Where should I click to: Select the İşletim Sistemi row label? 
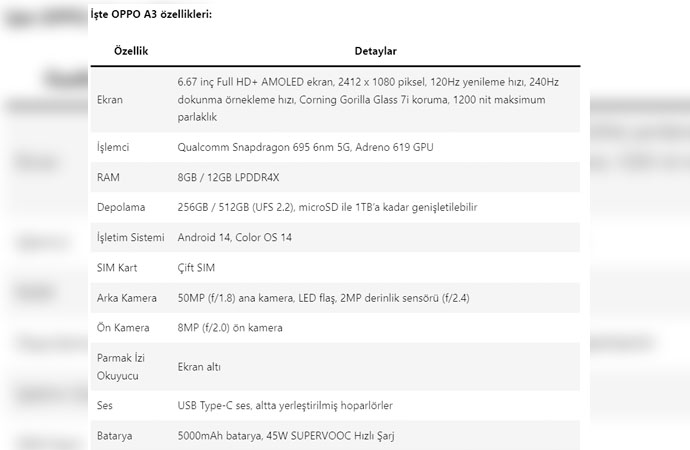(131, 238)
